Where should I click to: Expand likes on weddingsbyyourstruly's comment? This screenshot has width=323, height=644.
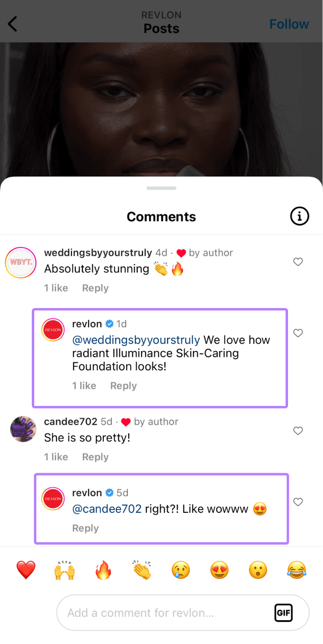56,288
